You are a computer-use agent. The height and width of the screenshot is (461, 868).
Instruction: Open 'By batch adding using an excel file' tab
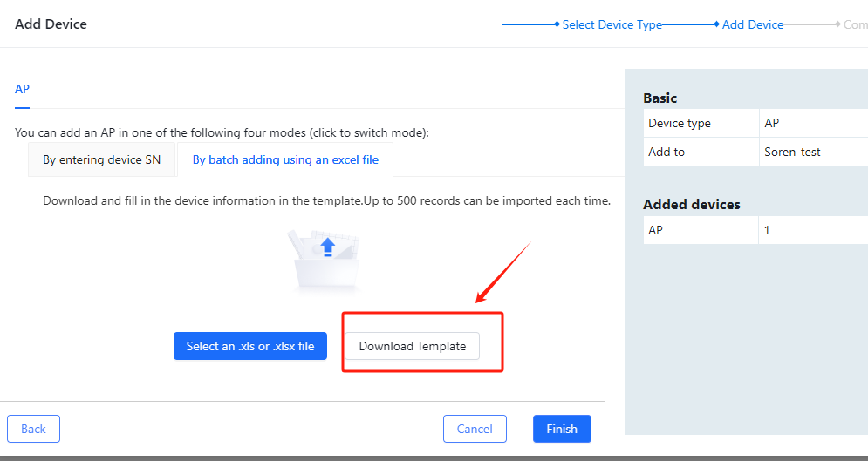[285, 160]
